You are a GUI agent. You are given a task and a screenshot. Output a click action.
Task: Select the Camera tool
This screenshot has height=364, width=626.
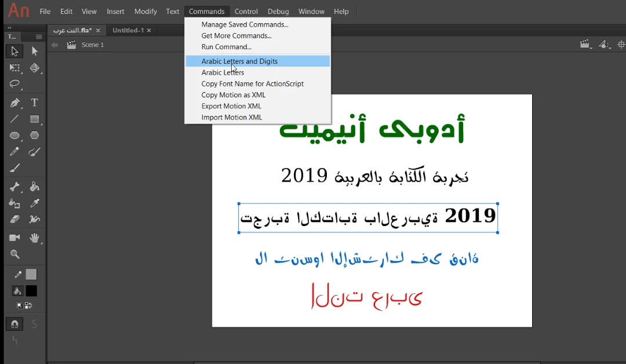coord(14,238)
